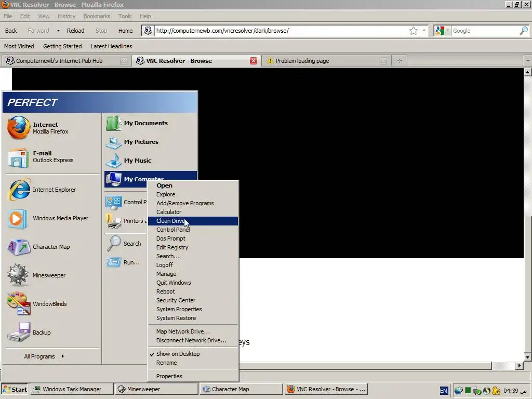Click horizontal scrollbar right arrow
Image resolution: width=532 pixels, height=399 pixels.
point(520,365)
